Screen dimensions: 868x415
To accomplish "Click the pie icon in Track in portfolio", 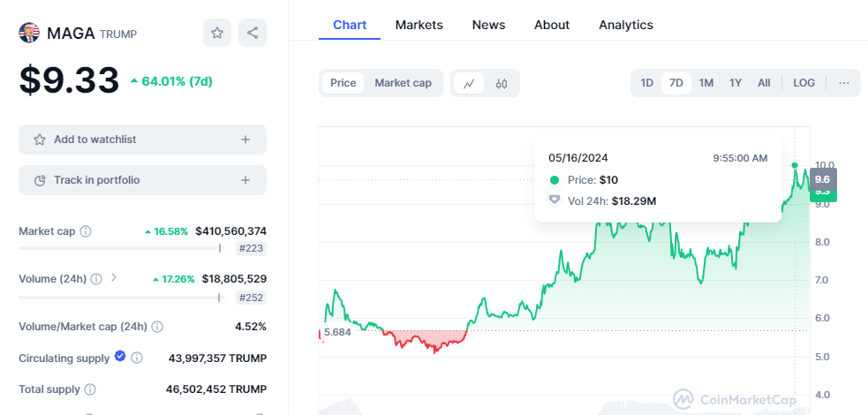I will coord(40,180).
